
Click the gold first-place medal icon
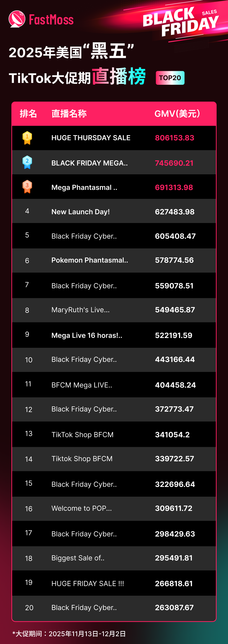point(27,138)
